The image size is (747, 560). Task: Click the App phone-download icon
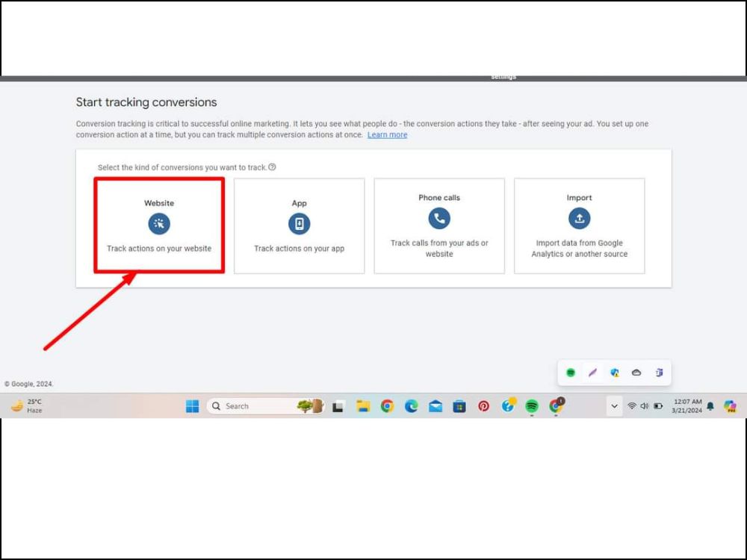point(300,223)
